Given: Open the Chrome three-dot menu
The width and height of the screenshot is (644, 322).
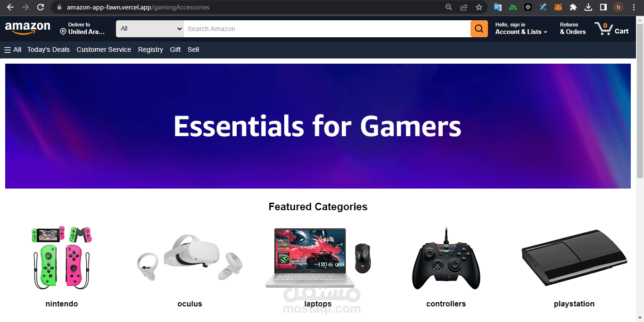Looking at the screenshot, I should pos(634,7).
